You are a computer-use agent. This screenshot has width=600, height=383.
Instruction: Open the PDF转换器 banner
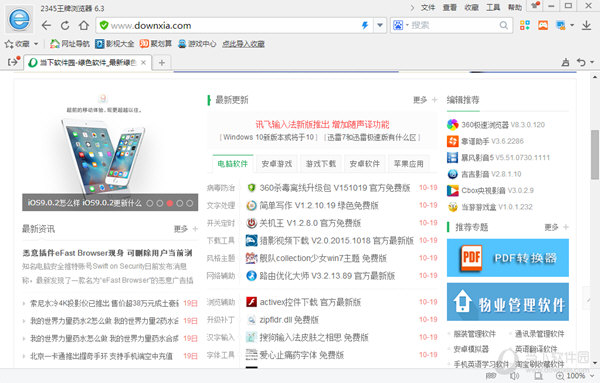508,258
